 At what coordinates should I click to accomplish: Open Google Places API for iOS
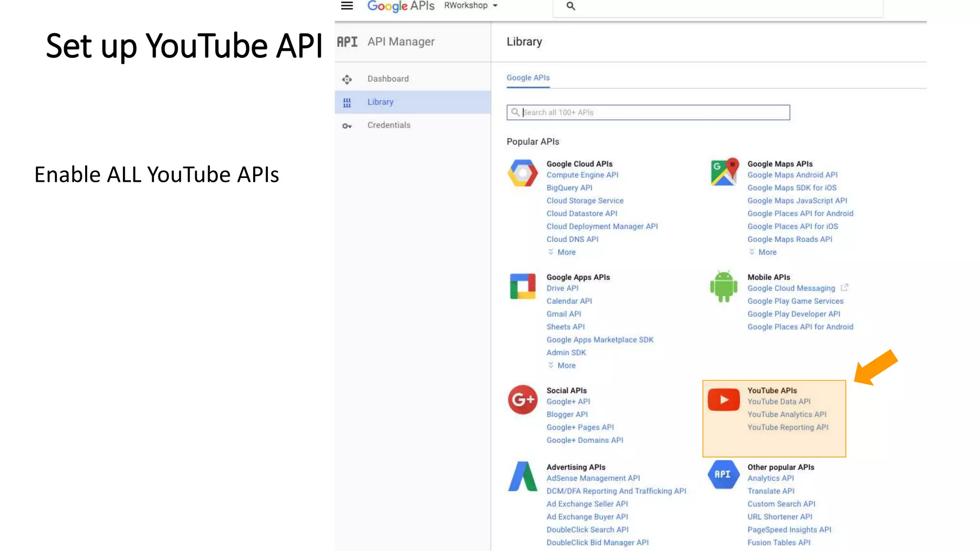792,227
